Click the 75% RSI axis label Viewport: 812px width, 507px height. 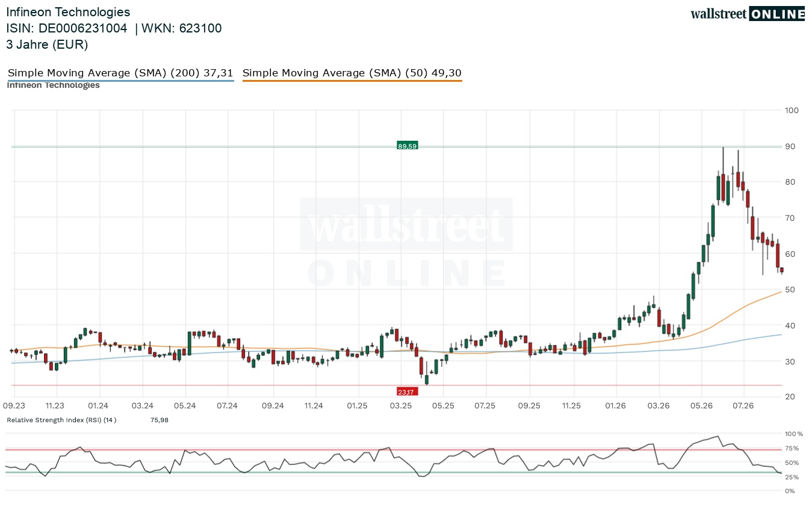(x=792, y=448)
